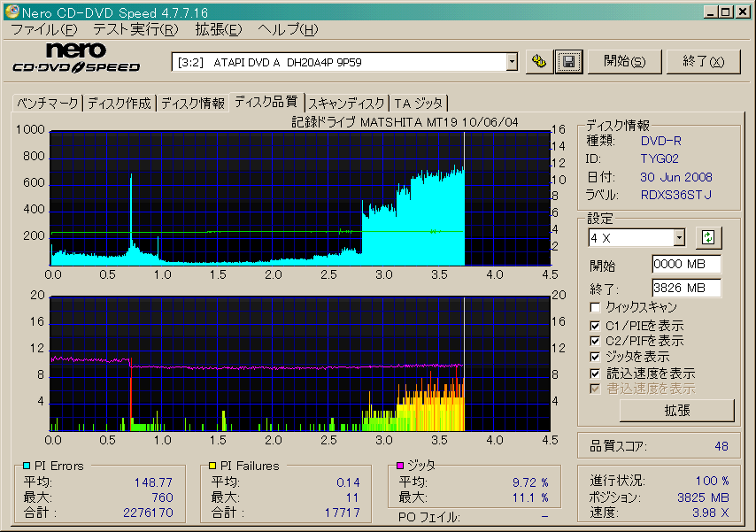Click the 開始 position input field
The image size is (756, 532).
(686, 265)
